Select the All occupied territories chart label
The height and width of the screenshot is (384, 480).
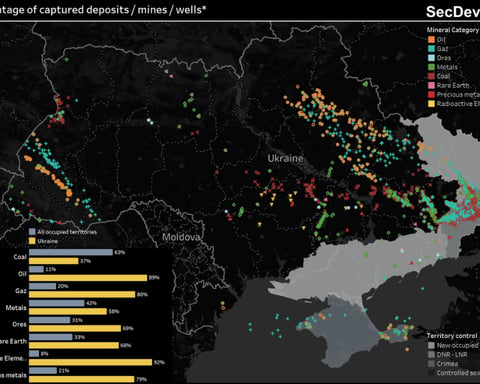click(x=67, y=232)
